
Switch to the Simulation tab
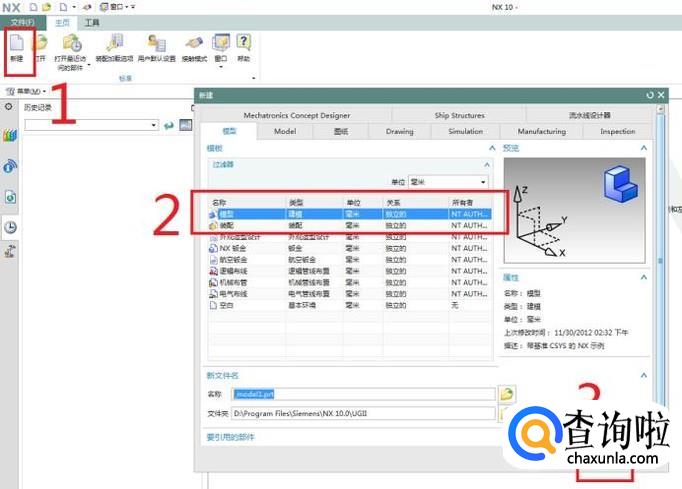[x=465, y=131]
